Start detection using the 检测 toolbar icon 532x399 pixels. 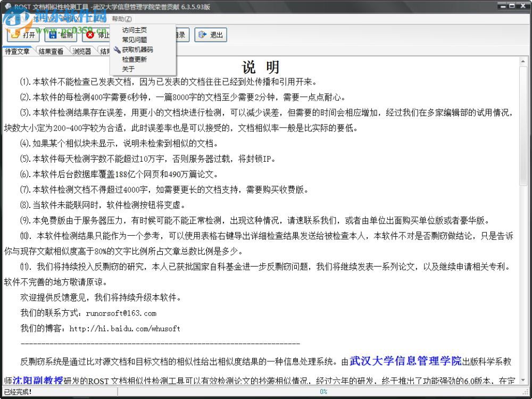click(60, 35)
